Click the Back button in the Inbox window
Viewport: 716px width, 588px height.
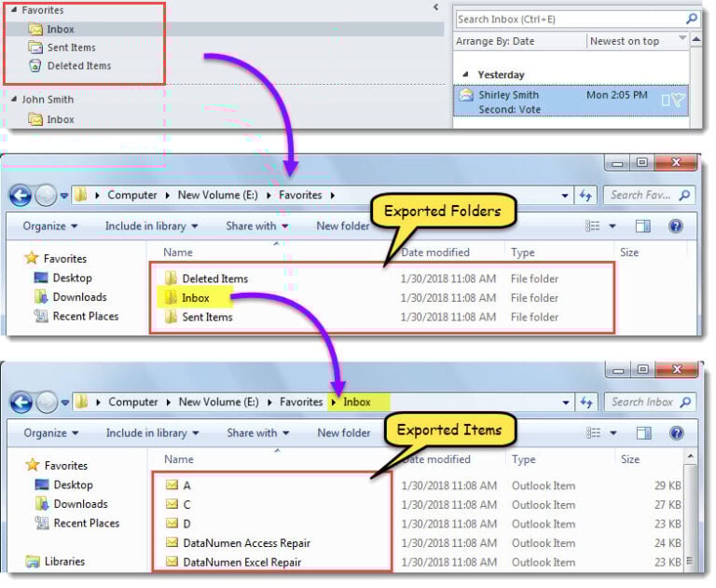point(21,403)
